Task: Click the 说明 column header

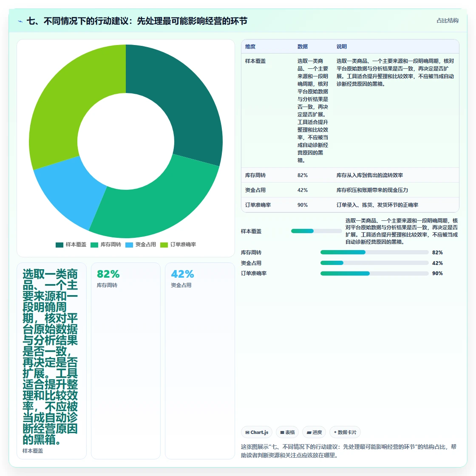Action: click(341, 46)
